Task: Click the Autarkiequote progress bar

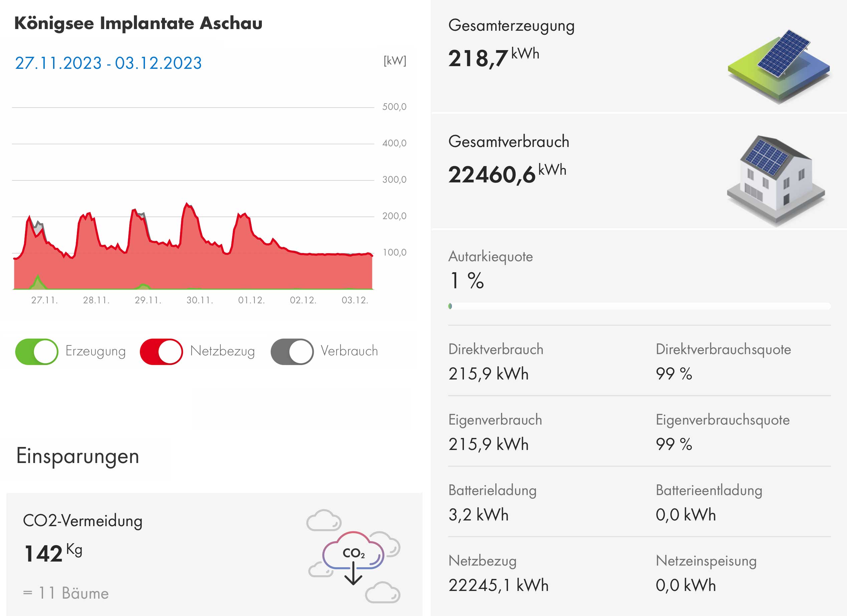Action: point(639,306)
